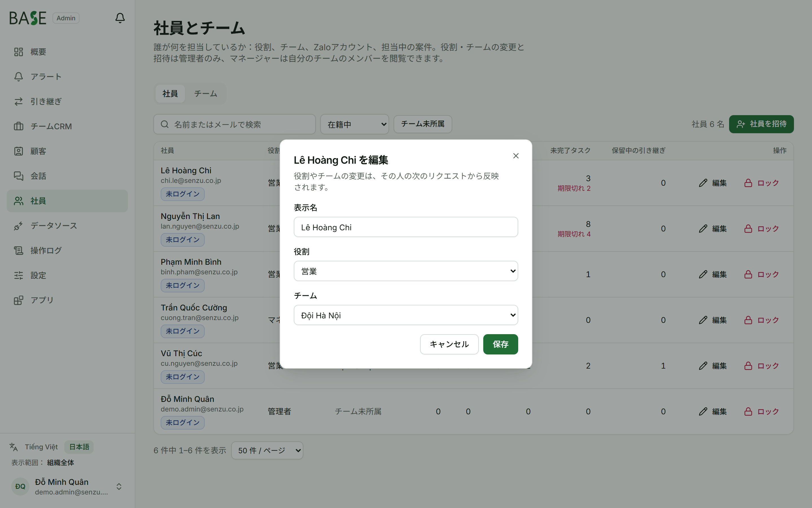Open データソース data sources page

point(67,226)
